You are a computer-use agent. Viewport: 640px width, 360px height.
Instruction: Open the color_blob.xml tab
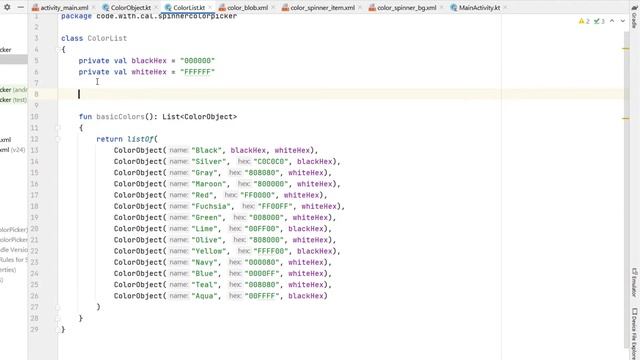(247, 8)
